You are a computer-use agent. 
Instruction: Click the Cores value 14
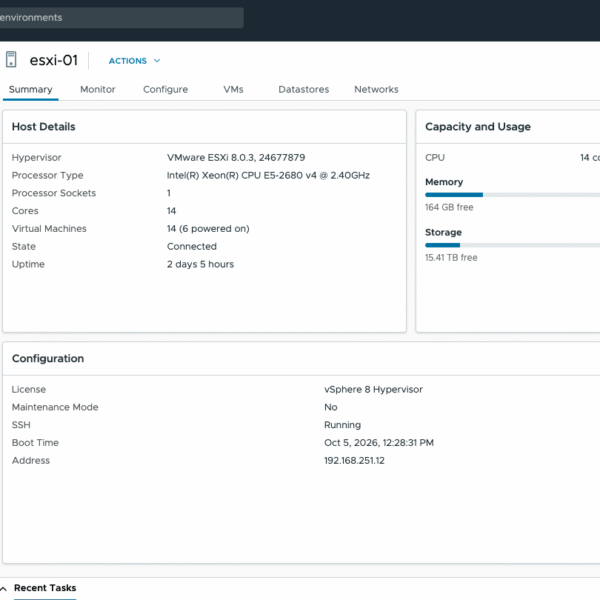(x=171, y=211)
